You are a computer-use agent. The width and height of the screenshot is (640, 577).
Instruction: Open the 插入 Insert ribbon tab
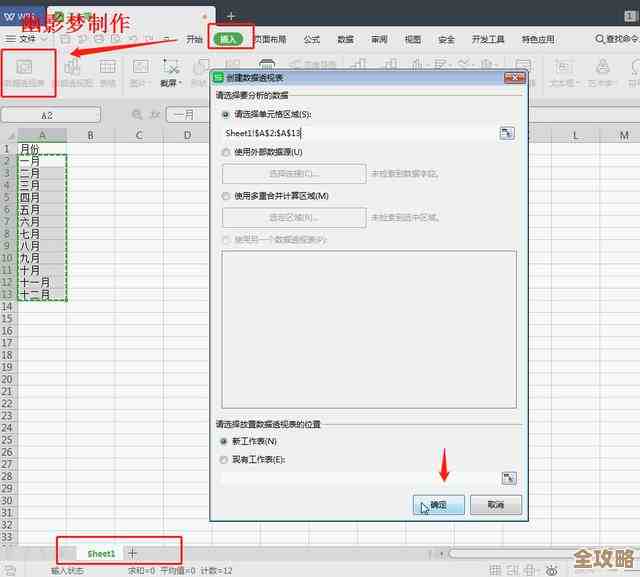pos(228,39)
